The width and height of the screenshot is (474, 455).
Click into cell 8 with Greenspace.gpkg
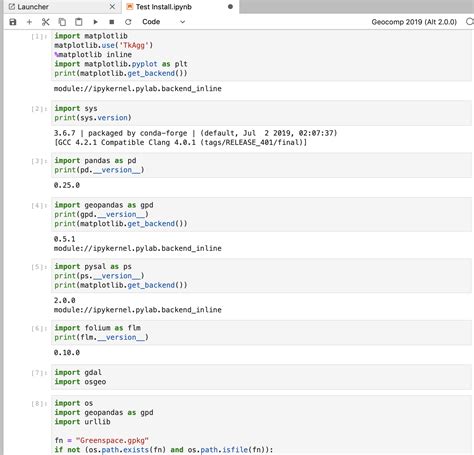pos(261,425)
